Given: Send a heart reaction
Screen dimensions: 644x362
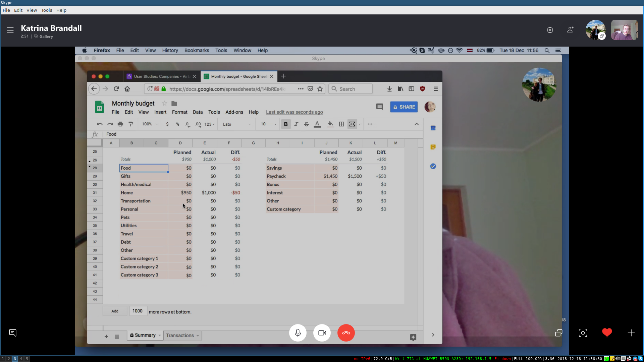Looking at the screenshot, I should pos(607,333).
